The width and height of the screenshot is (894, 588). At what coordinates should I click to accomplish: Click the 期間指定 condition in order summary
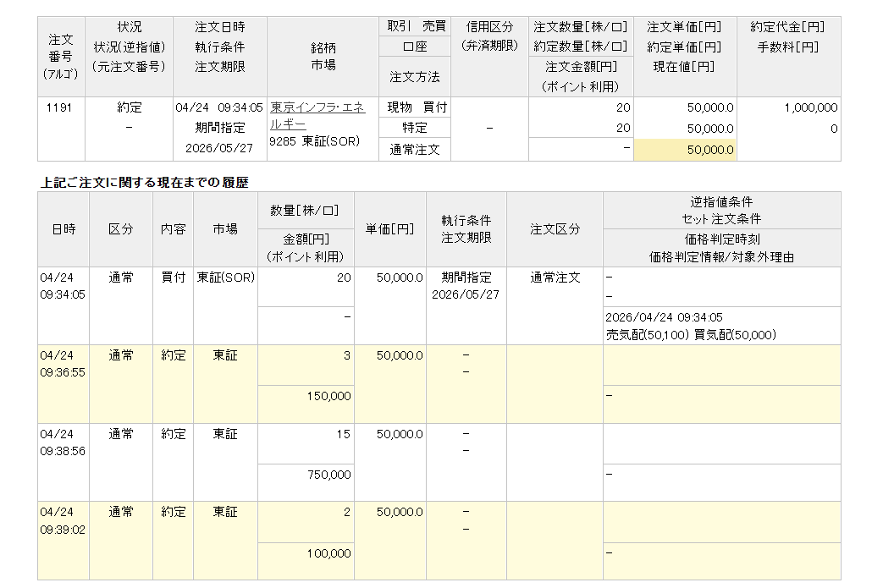219,128
